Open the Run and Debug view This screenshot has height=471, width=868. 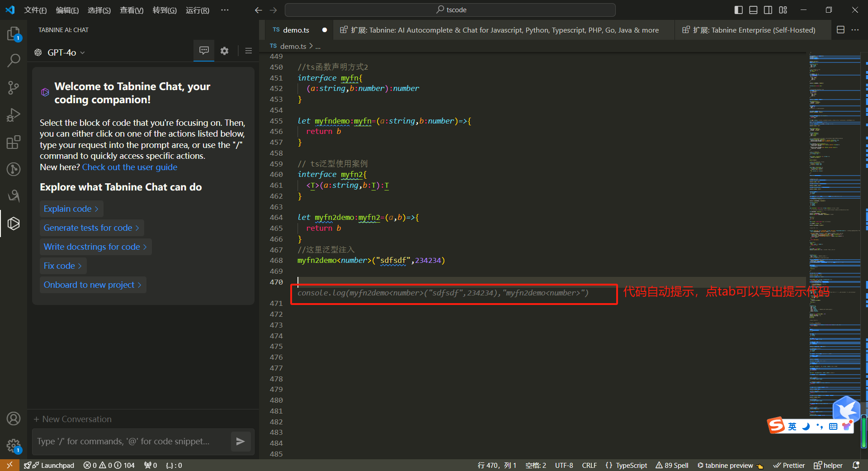tap(14, 115)
